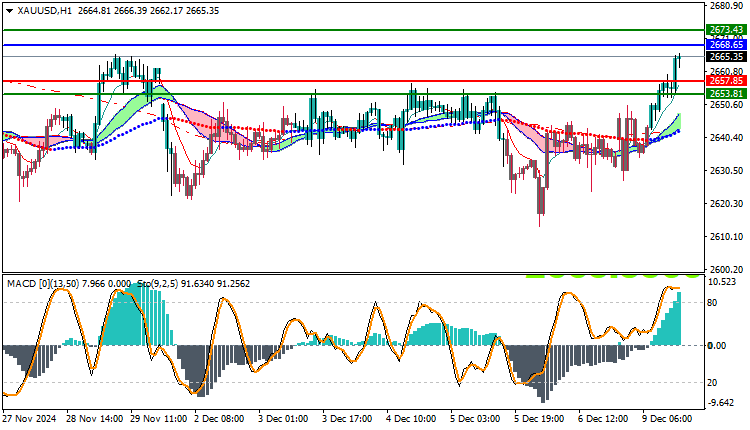Click the blue 2668.65 price label

click(x=726, y=45)
